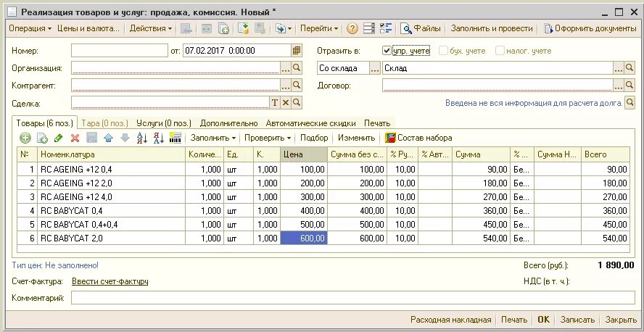Click the Закрыть button
The height and width of the screenshot is (332, 644).
point(621,320)
